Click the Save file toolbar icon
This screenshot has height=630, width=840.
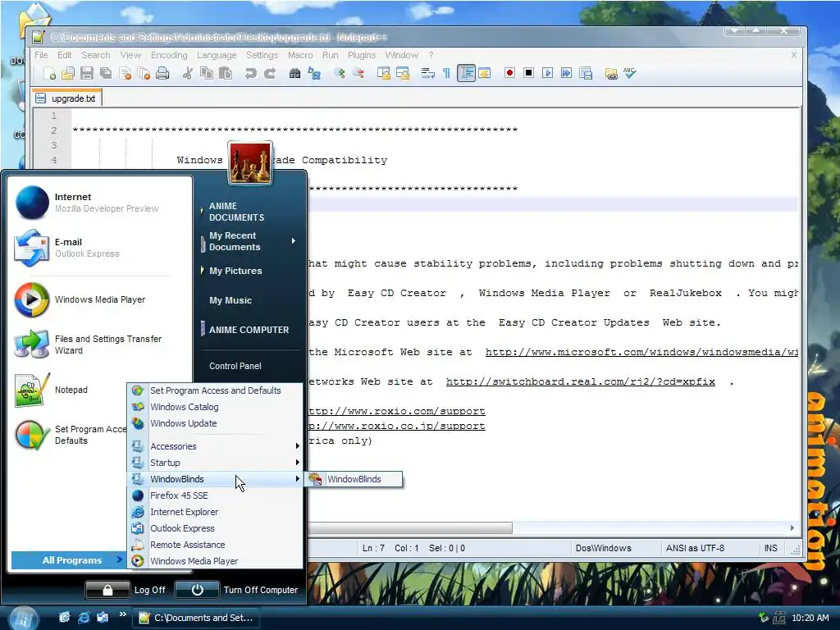[x=87, y=73]
